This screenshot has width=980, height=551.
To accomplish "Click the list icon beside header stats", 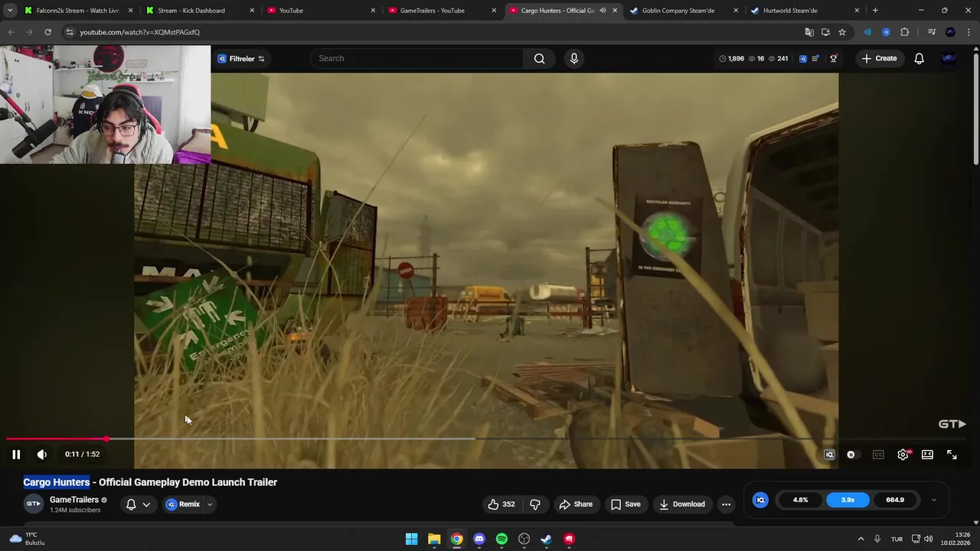I will point(815,59).
